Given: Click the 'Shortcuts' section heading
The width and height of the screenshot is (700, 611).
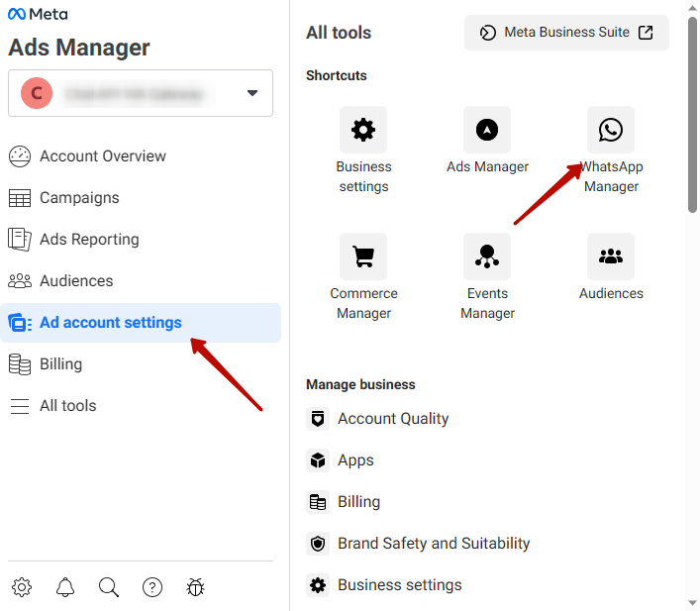Looking at the screenshot, I should [x=337, y=75].
